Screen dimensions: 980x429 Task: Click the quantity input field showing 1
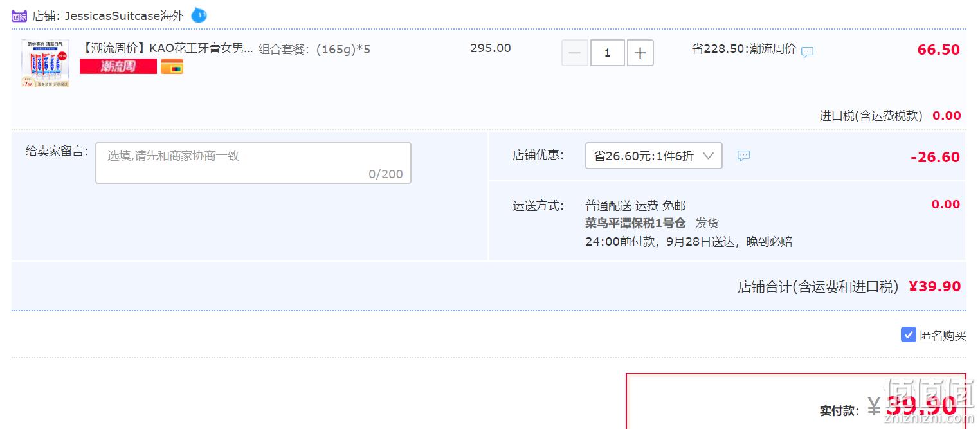click(x=608, y=53)
